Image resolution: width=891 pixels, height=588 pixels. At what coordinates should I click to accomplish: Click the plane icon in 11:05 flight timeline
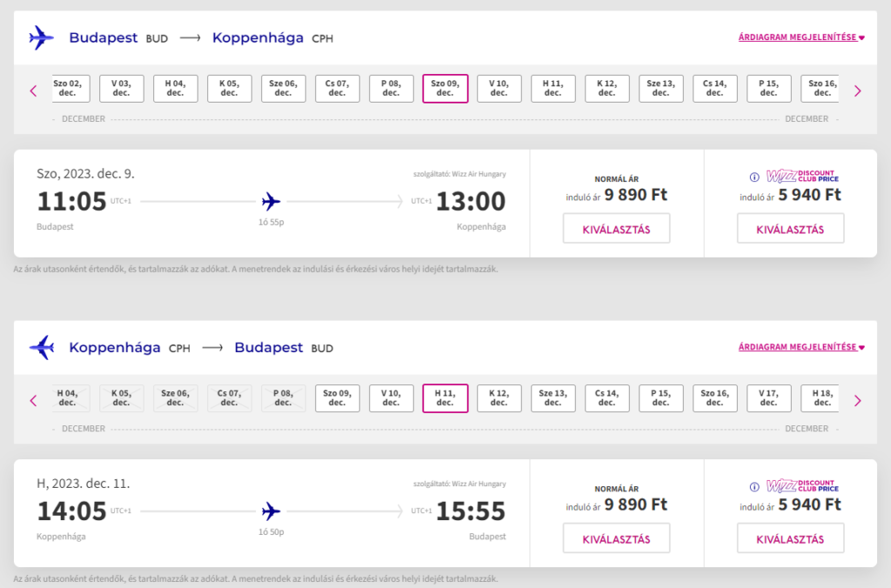click(271, 202)
